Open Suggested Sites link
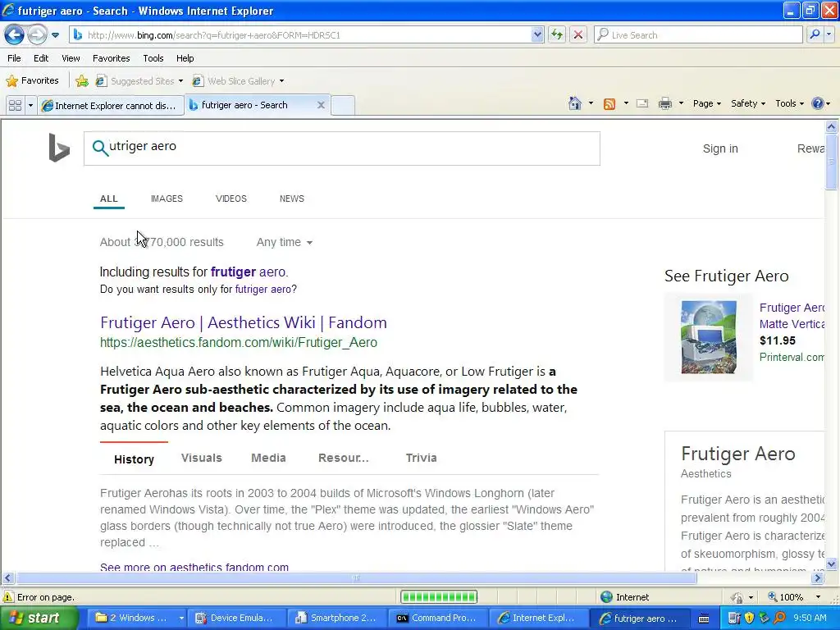Screen dimensions: 840x630 (139, 81)
